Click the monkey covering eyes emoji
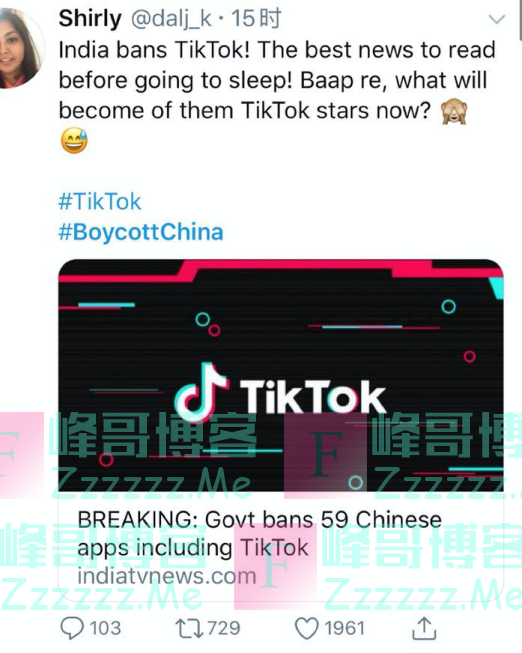Screen dimensions: 522x653 click(x=454, y=112)
